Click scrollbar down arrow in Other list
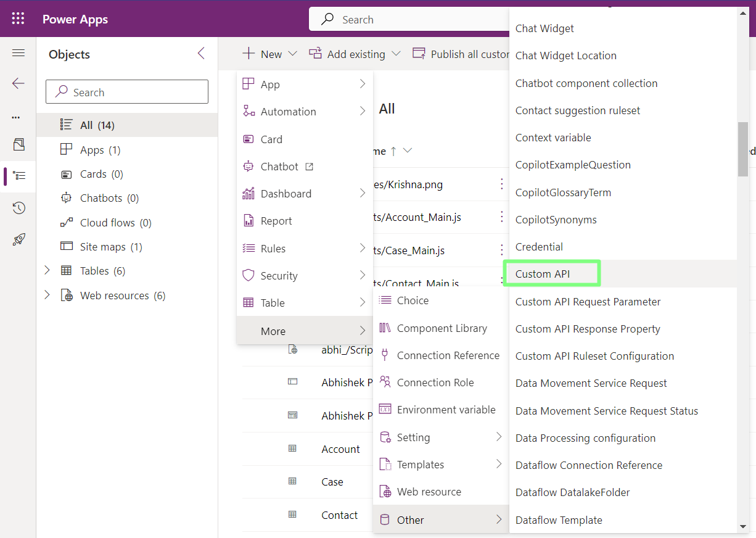The height and width of the screenshot is (538, 756). 743,526
